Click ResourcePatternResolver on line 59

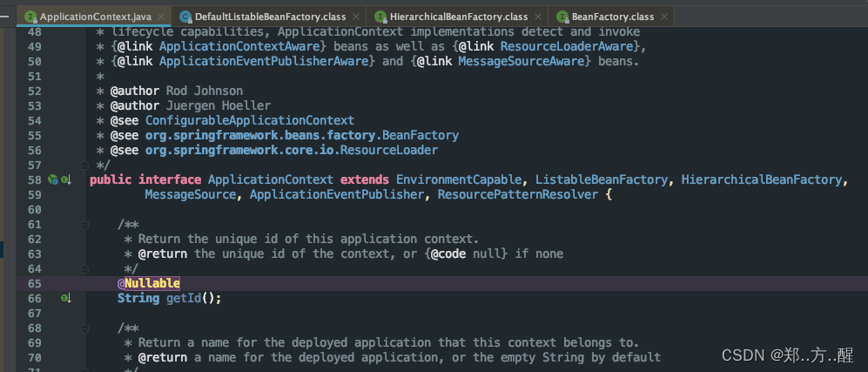click(x=518, y=194)
